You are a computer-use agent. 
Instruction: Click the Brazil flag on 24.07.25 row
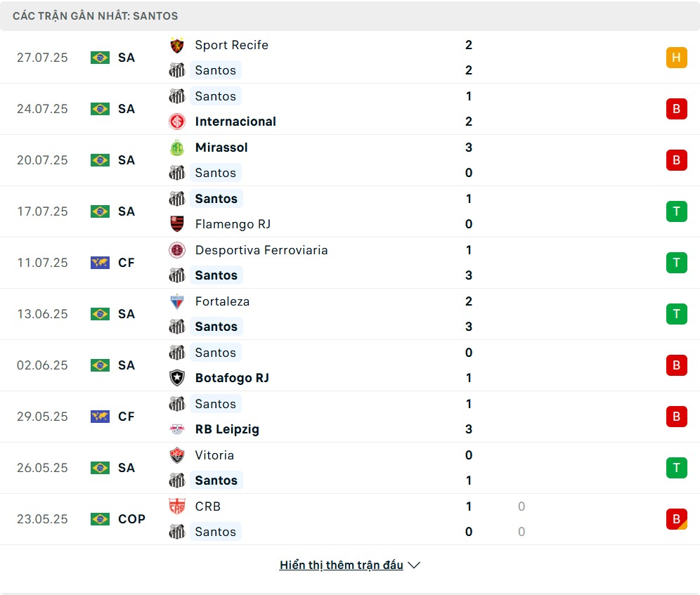[x=100, y=109]
